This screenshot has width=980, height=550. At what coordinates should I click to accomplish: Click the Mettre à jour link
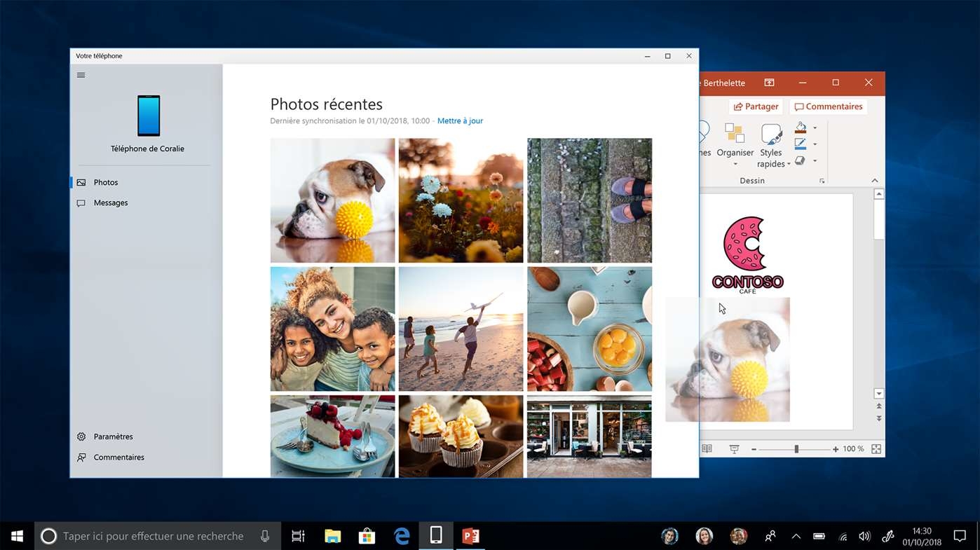coord(460,121)
